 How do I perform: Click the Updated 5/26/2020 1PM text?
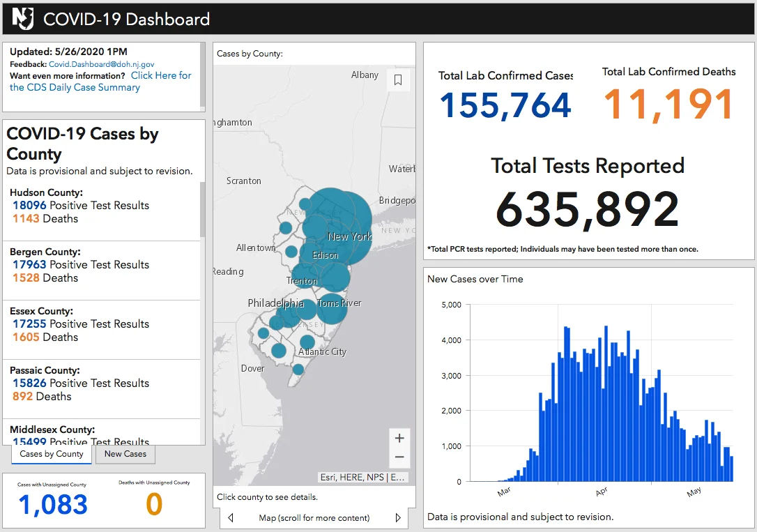pos(68,52)
